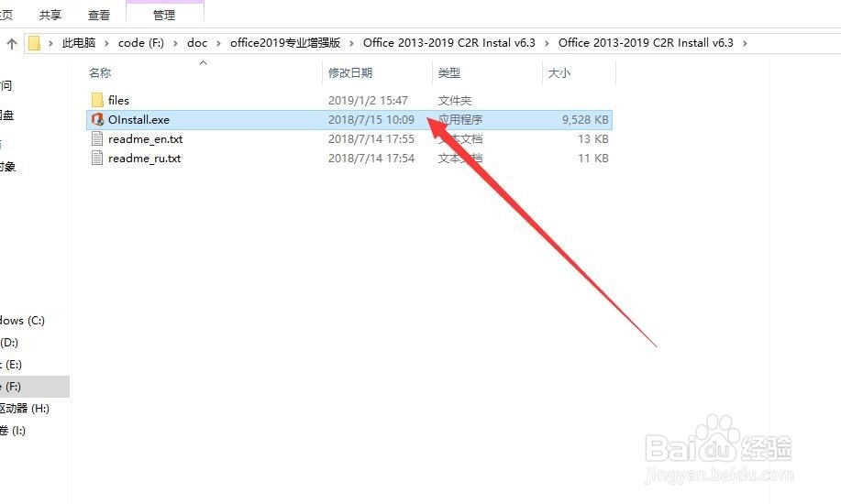Viewport: 841px width, 504px height.
Task: Click the readme_en.txt document icon
Action: tap(97, 139)
